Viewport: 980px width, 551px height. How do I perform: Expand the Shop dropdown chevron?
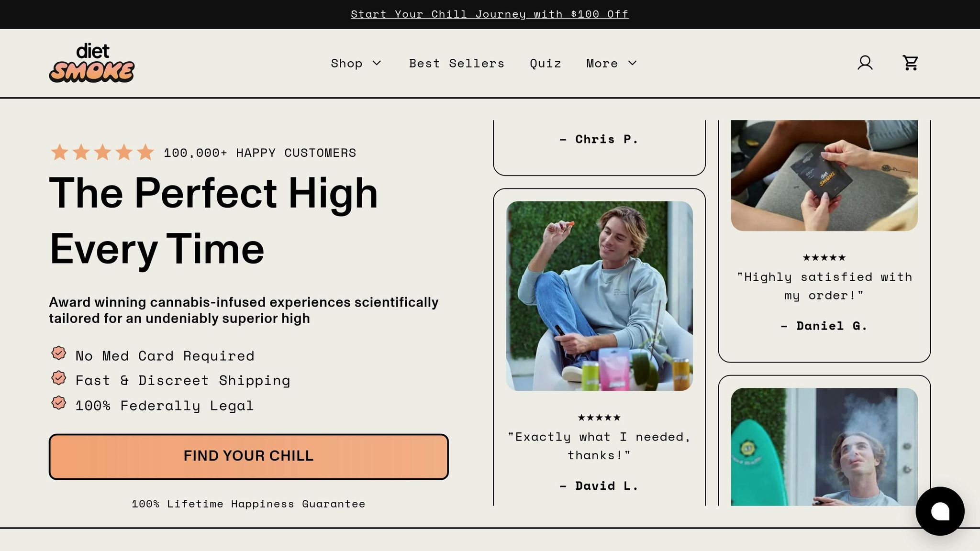[x=377, y=63]
